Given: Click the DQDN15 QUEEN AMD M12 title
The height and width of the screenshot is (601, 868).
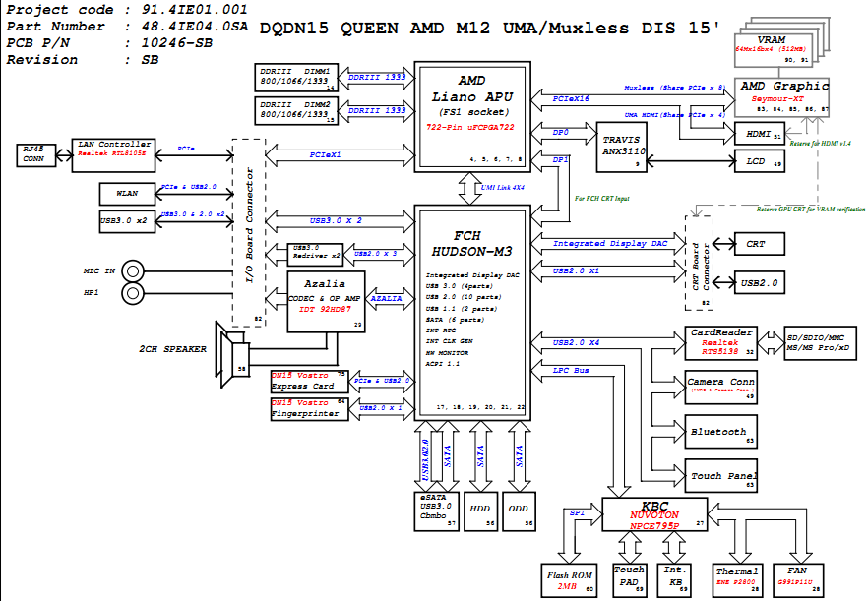Looking at the screenshot, I should point(490,28).
